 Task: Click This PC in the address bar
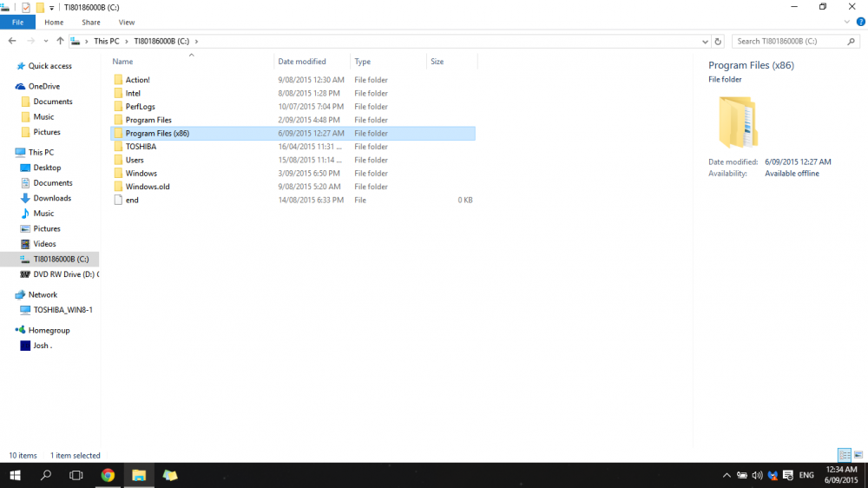[x=106, y=41]
